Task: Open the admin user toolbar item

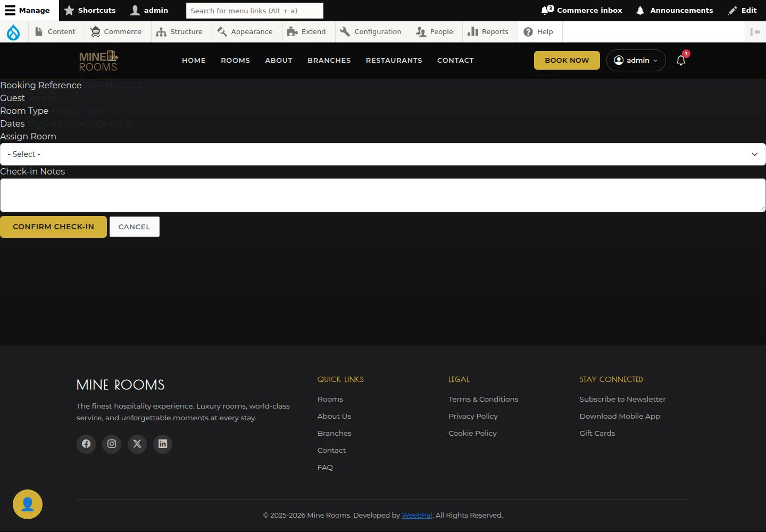Action: [149, 10]
